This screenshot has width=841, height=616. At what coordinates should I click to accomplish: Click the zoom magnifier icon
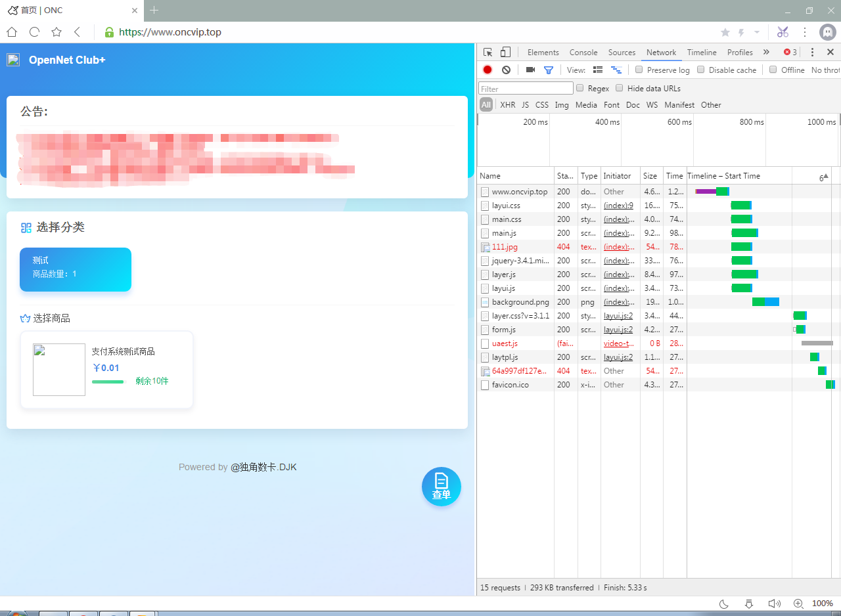click(798, 604)
